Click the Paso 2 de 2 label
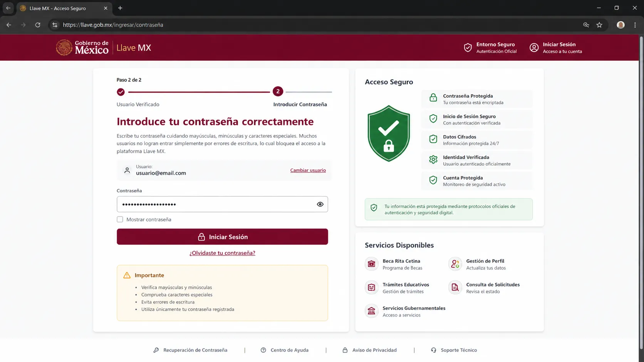 [x=129, y=80]
